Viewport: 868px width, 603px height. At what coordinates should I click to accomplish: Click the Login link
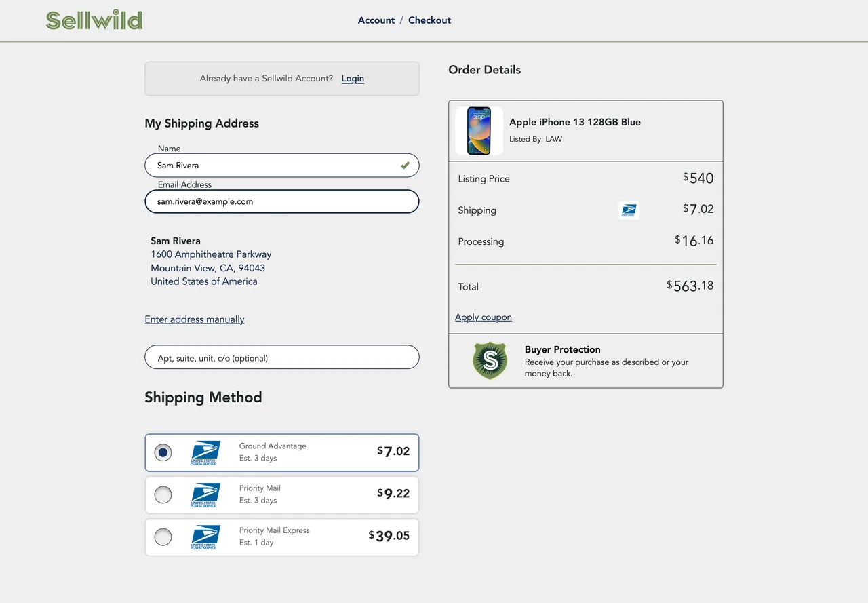click(353, 79)
